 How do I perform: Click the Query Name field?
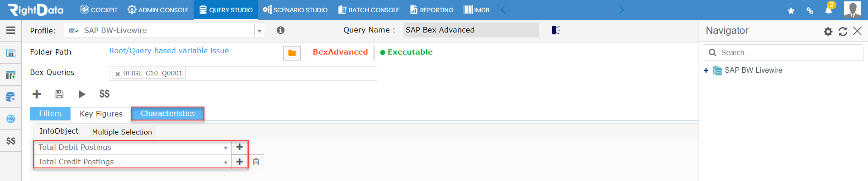coord(471,30)
